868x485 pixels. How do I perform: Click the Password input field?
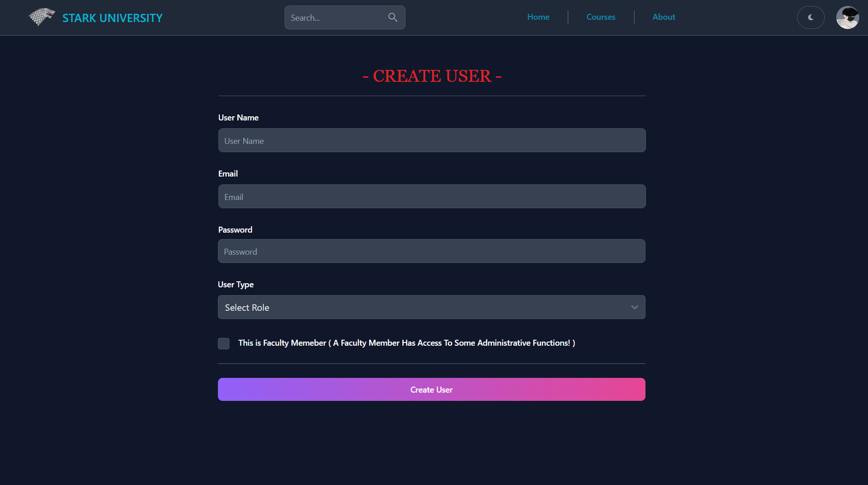tap(431, 251)
